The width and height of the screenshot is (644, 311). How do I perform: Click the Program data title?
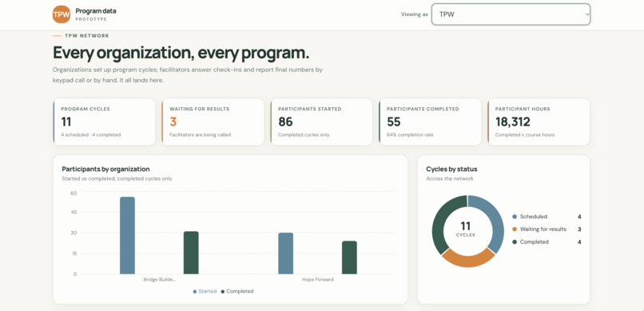click(96, 11)
